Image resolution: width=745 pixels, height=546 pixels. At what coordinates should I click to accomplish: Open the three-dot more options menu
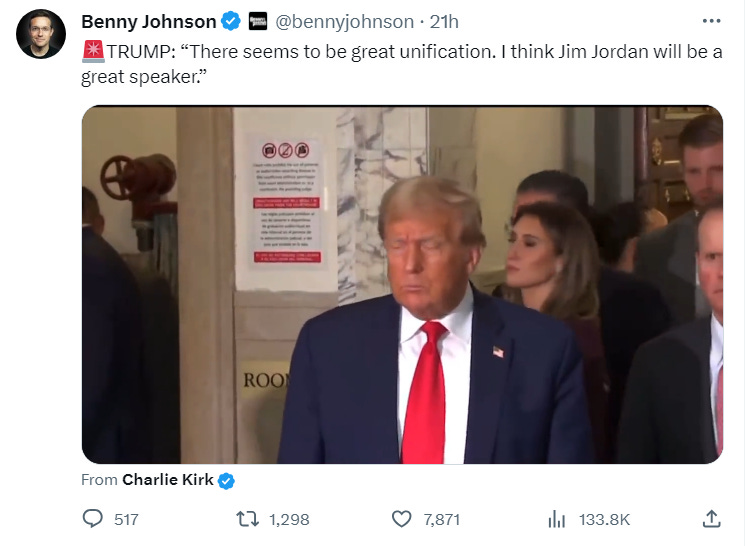[x=711, y=21]
